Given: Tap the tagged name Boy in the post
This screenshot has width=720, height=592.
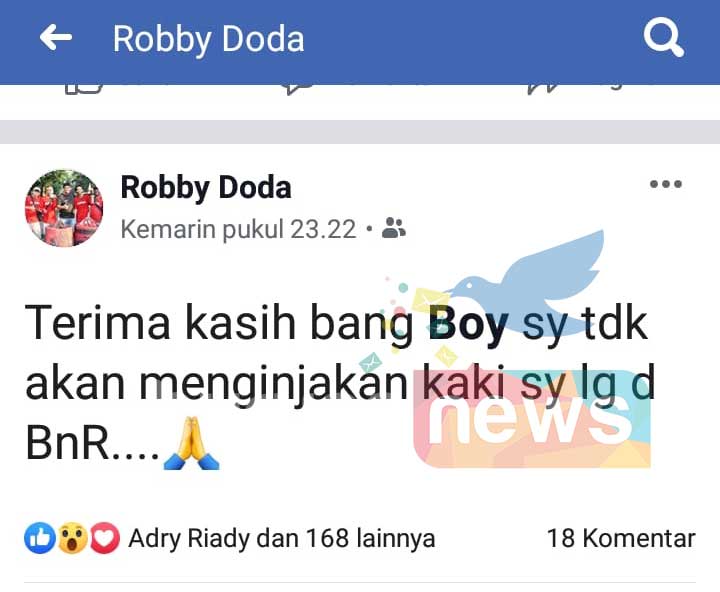Looking at the screenshot, I should pos(468,324).
